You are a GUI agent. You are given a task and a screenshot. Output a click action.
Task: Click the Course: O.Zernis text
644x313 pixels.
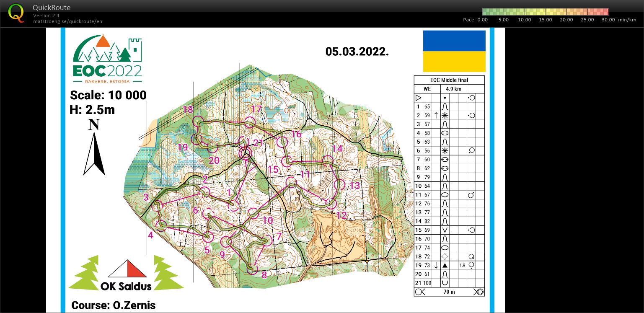[x=114, y=305]
